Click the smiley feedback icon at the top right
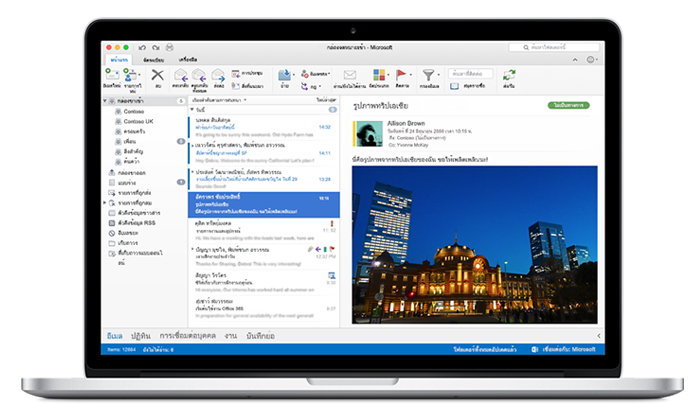Viewport: 700px width, 420px height. pyautogui.click(x=590, y=59)
